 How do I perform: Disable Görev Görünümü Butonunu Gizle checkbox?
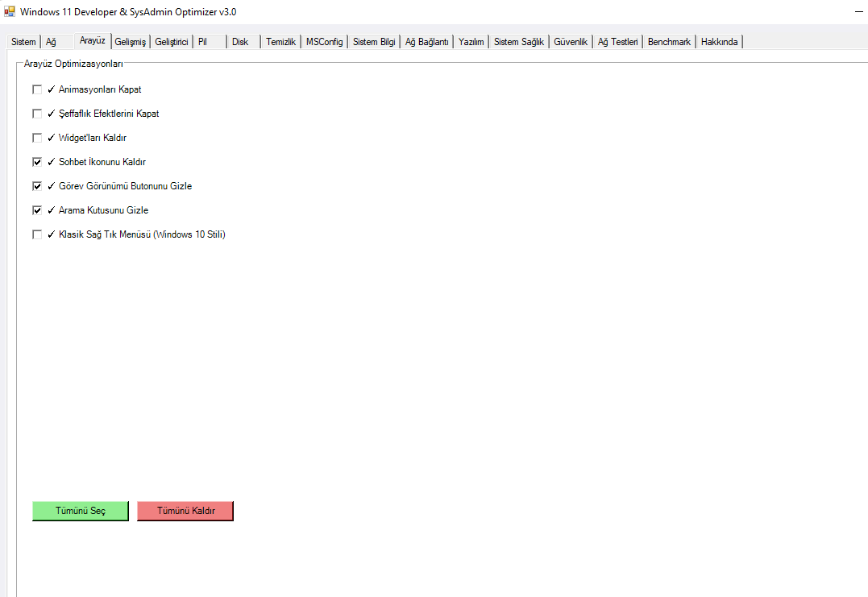pyautogui.click(x=37, y=186)
